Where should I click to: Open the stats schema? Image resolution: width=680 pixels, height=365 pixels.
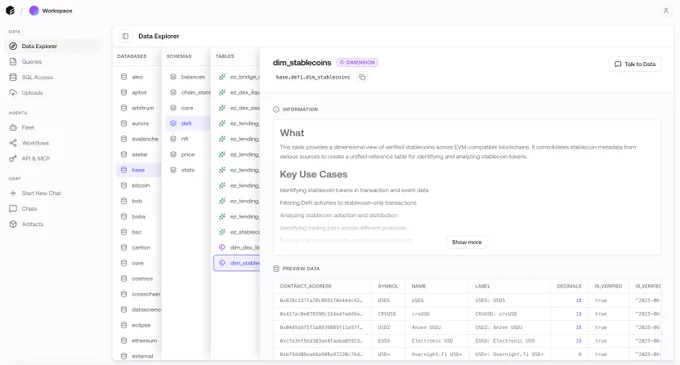click(188, 170)
